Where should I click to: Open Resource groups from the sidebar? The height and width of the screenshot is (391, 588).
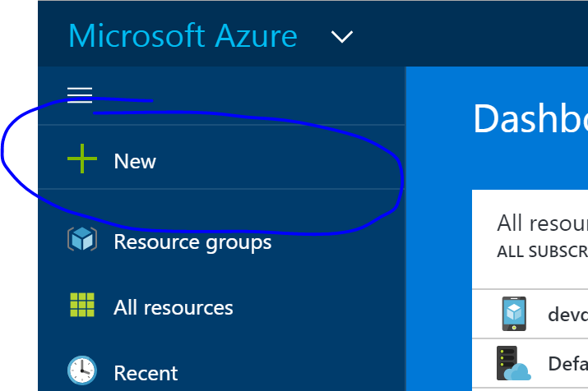tap(192, 242)
